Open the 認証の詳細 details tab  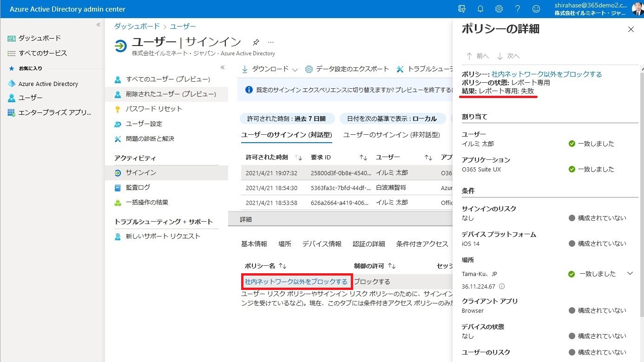369,244
